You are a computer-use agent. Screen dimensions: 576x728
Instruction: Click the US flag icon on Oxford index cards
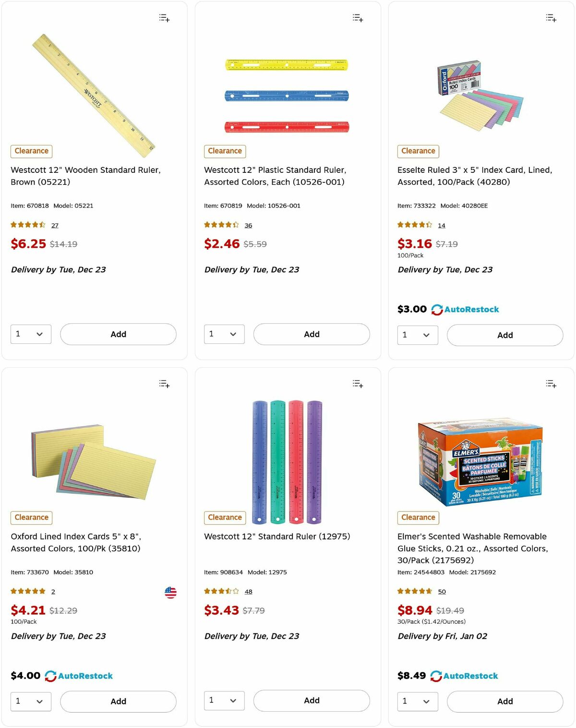click(171, 592)
